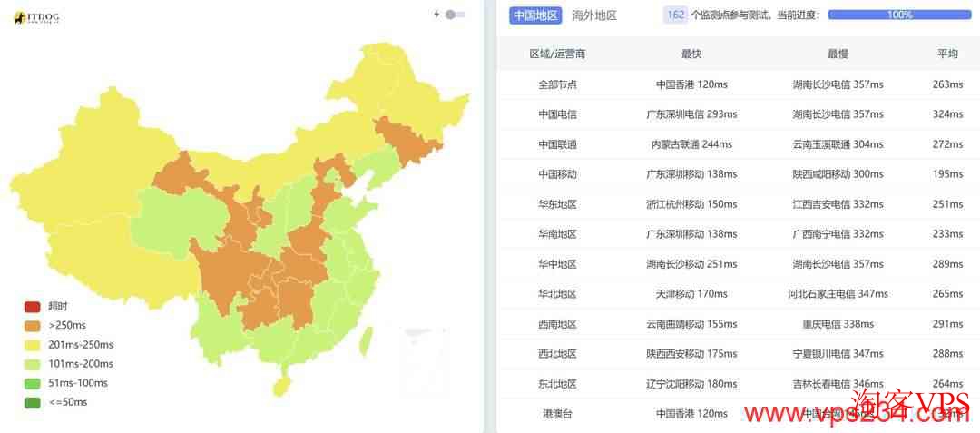Sort by the 平均 column header
The width and height of the screenshot is (980, 433).
pyautogui.click(x=947, y=54)
